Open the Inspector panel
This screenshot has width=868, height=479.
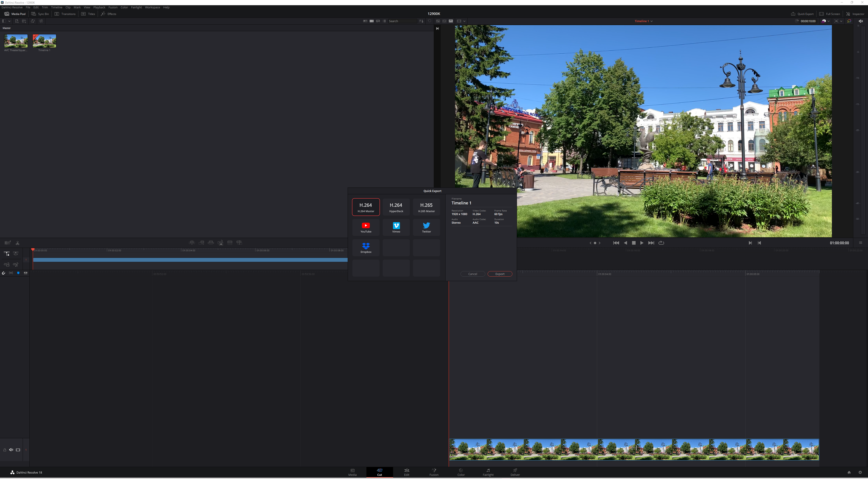(855, 14)
